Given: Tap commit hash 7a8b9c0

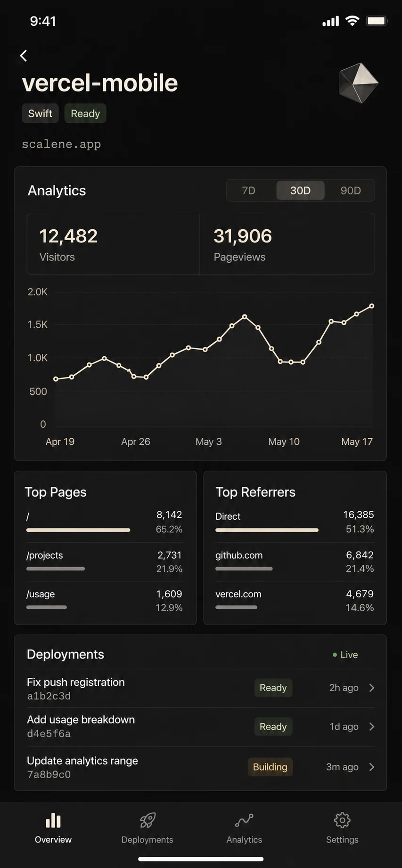Looking at the screenshot, I should (49, 775).
